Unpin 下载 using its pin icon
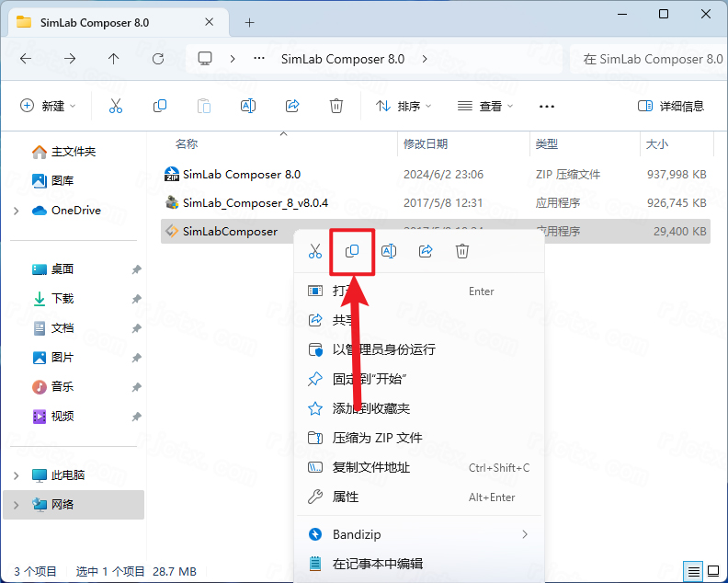The image size is (728, 583). (x=136, y=299)
